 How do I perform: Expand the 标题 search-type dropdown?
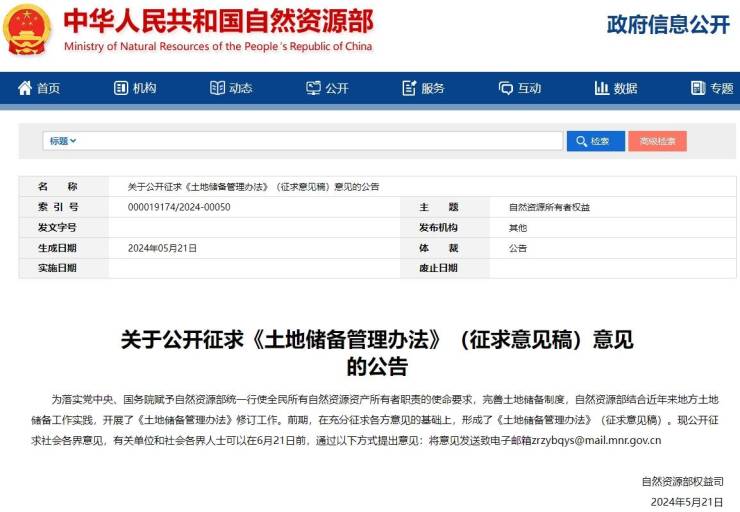tap(63, 141)
